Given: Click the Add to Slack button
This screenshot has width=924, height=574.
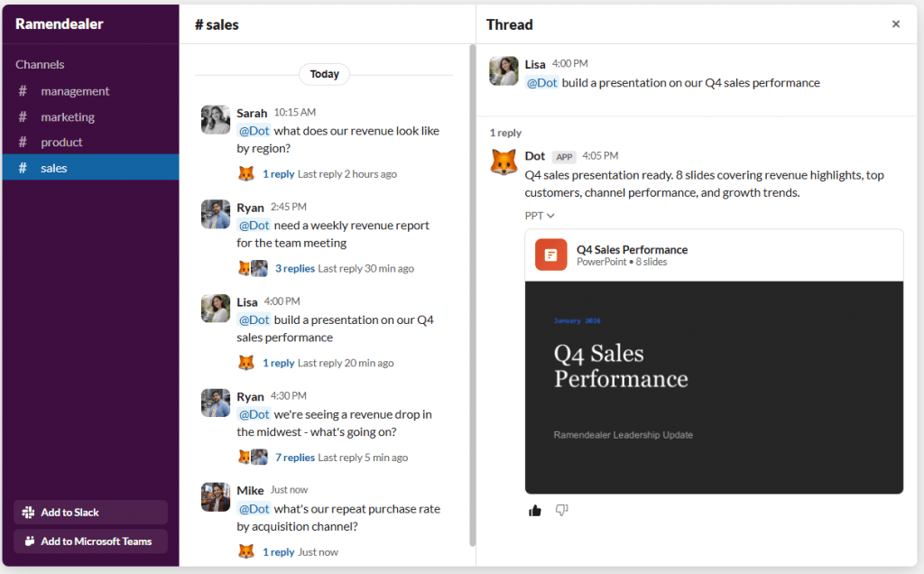Looking at the screenshot, I should pos(91,512).
